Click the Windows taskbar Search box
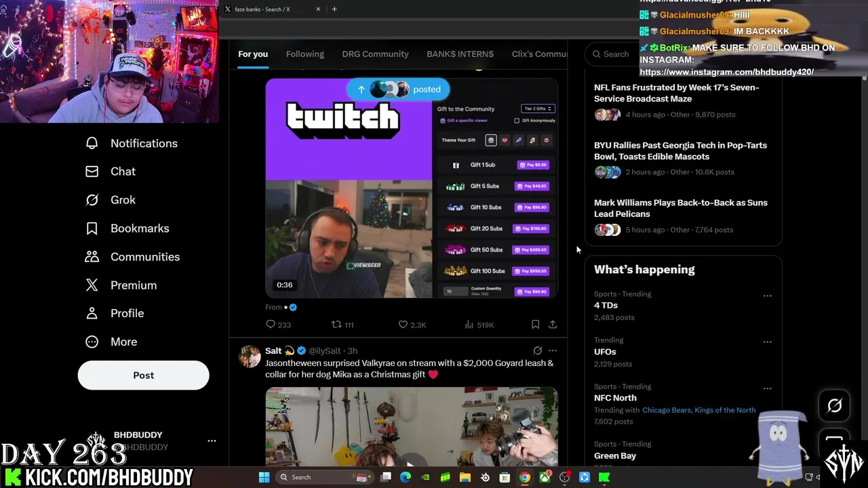The image size is (868, 488). pos(325,477)
